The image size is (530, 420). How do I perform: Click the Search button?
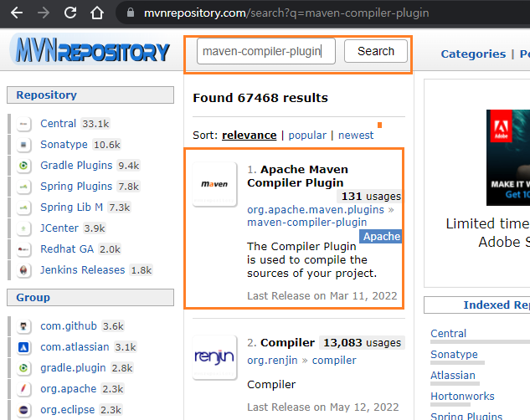tap(376, 51)
